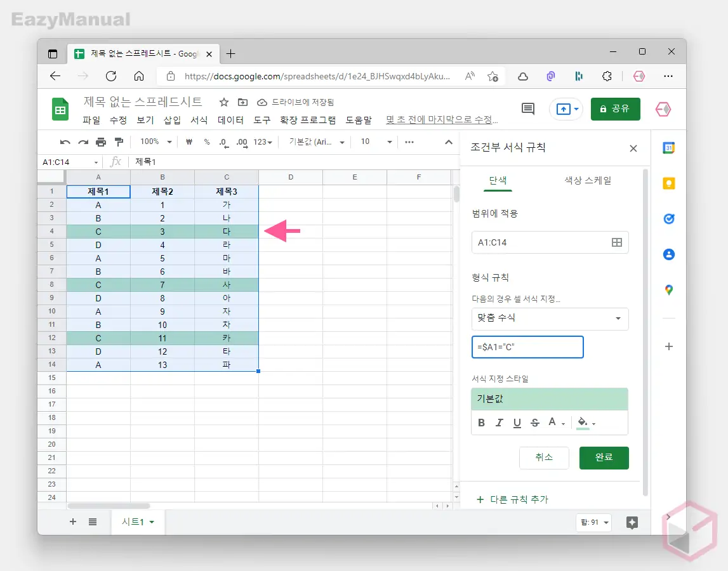This screenshot has width=728, height=571.
Task: Open the 파일 menu
Action: point(91,121)
